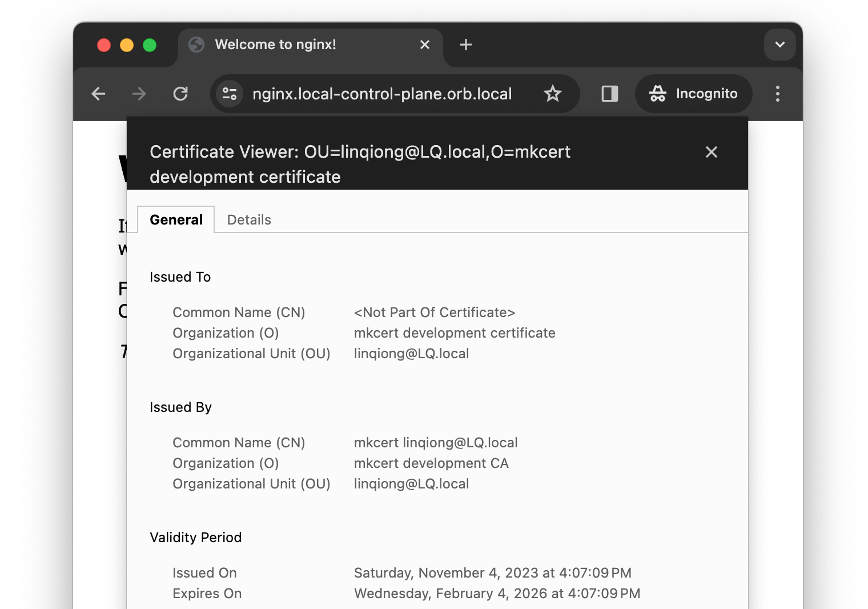Image resolution: width=868 pixels, height=609 pixels.
Task: Close the Certificate Viewer dialog
Action: tap(712, 152)
